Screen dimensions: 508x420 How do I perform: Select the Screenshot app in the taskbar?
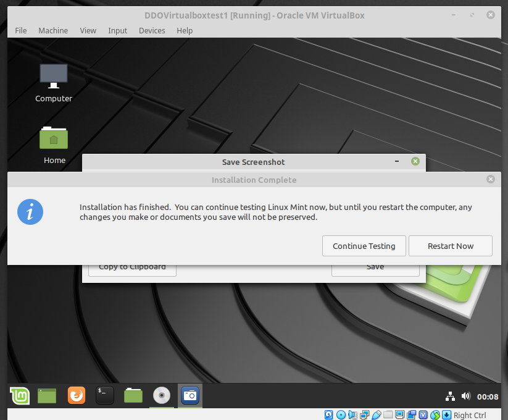tap(190, 396)
